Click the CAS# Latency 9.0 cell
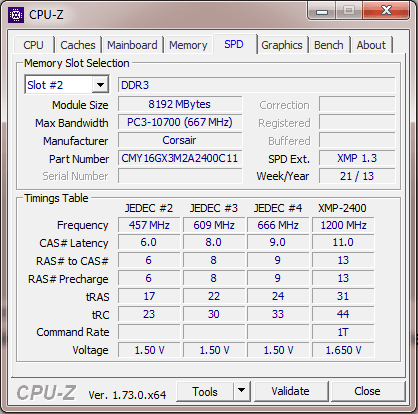418x414 pixels. click(278, 242)
